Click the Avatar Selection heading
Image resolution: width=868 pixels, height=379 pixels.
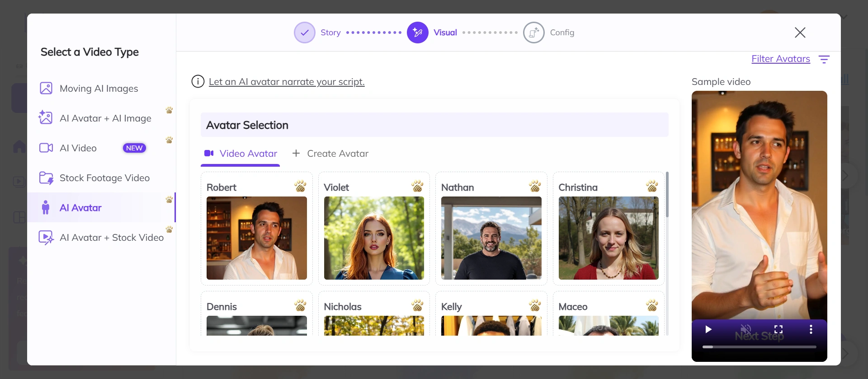pos(247,125)
